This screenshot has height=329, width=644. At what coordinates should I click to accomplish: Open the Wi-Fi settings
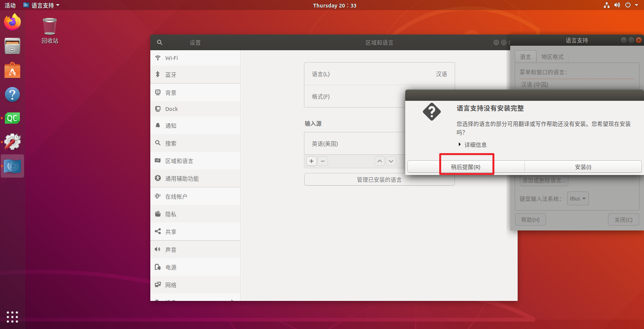tap(195, 58)
